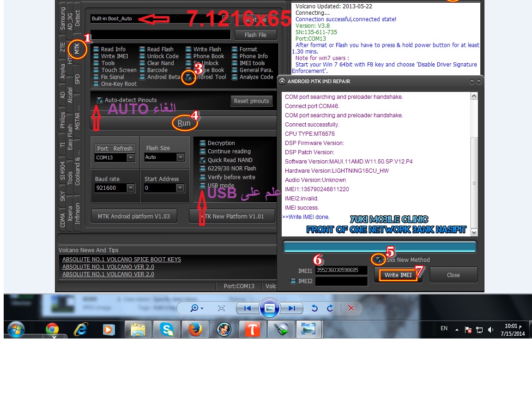Open MTK Android platform V1.03
Viewport: 532px width, 399px height.
pyautogui.click(x=134, y=216)
